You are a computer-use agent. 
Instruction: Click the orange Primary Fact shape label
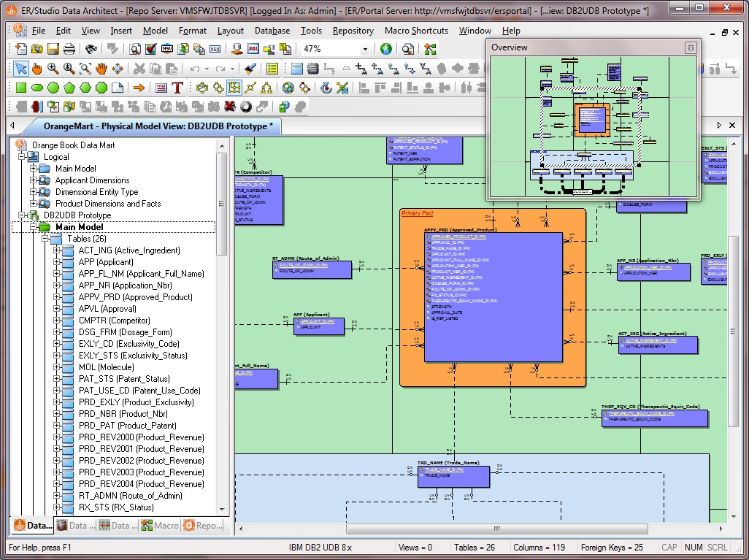(417, 214)
